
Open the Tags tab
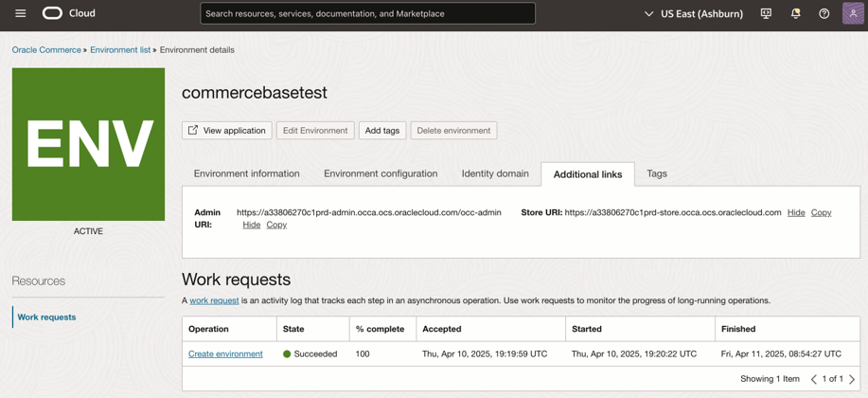[657, 173]
